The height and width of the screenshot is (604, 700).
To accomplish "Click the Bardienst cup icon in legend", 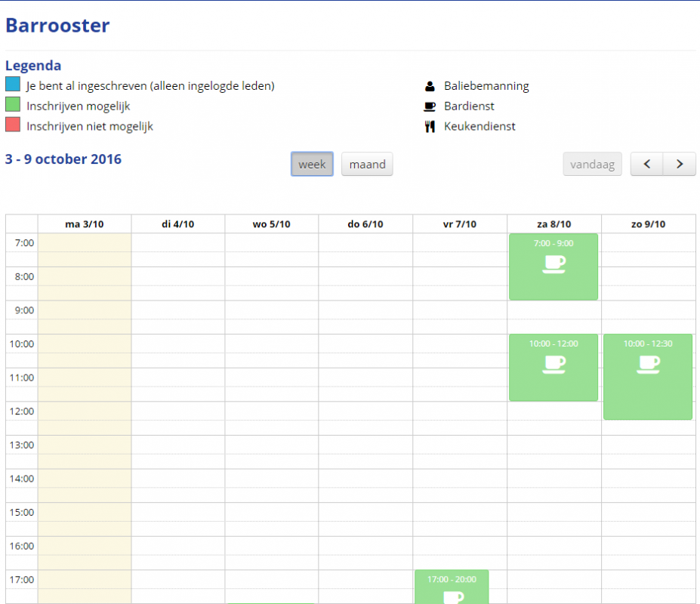I will tap(430, 106).
